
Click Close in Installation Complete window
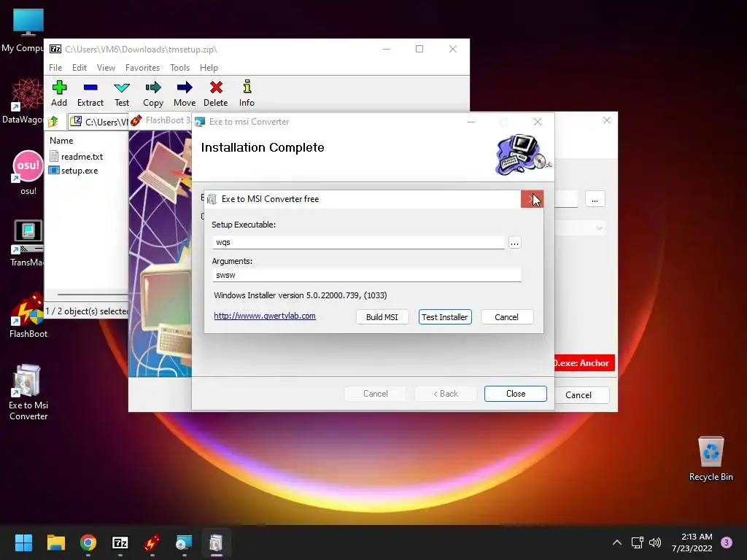tap(516, 394)
